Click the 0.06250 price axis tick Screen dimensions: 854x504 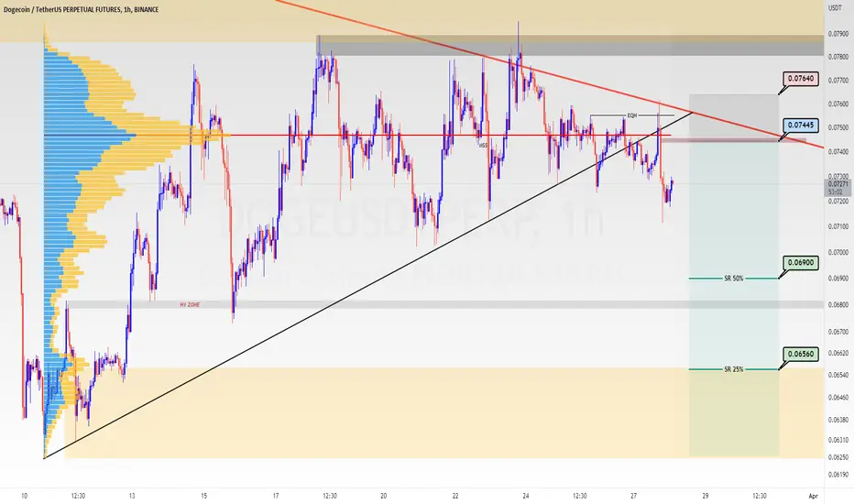pyautogui.click(x=838, y=457)
